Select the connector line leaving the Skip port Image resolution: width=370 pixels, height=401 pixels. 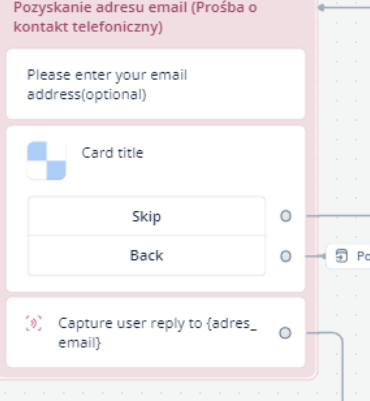(x=338, y=216)
